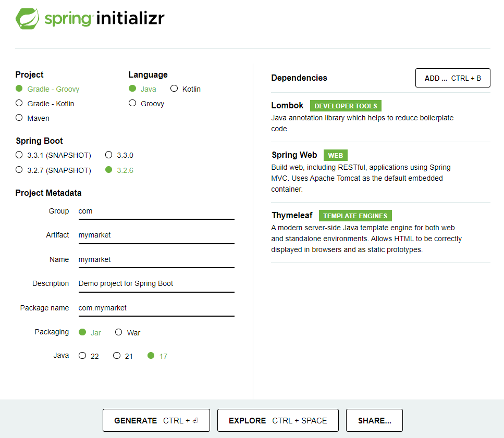Open the SHARE dialog

tap(374, 420)
